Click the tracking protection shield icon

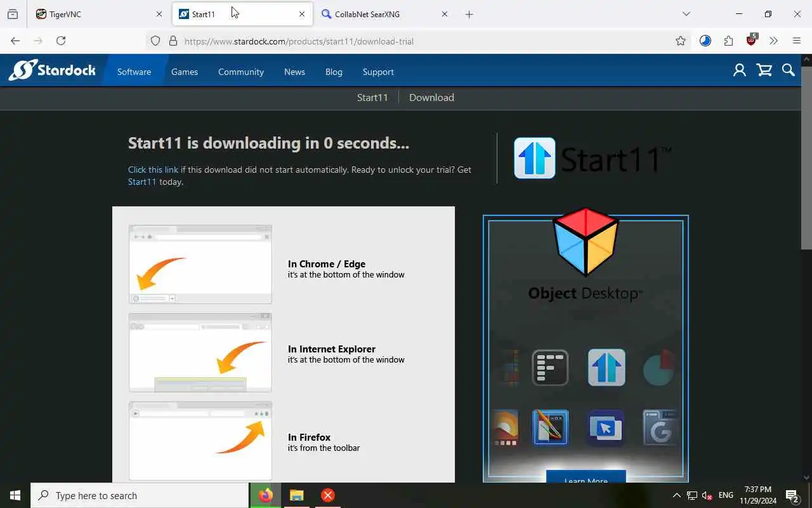[x=155, y=41]
